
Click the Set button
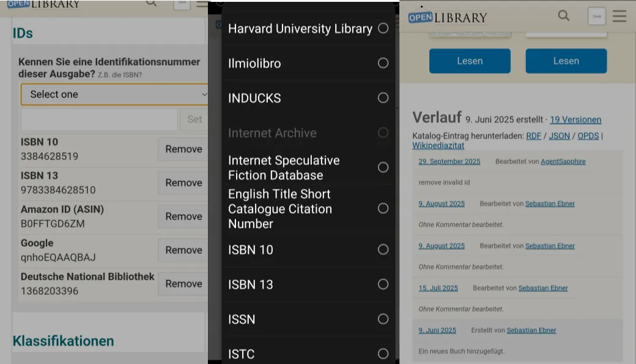[x=194, y=119]
